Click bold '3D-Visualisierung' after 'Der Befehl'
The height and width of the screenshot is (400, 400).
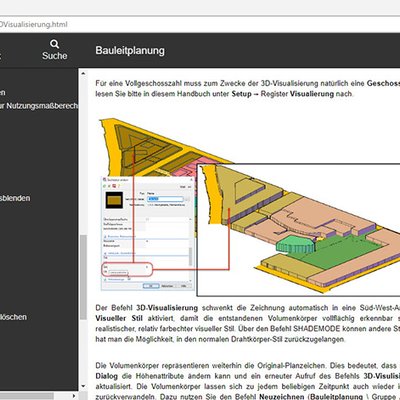[x=167, y=308]
